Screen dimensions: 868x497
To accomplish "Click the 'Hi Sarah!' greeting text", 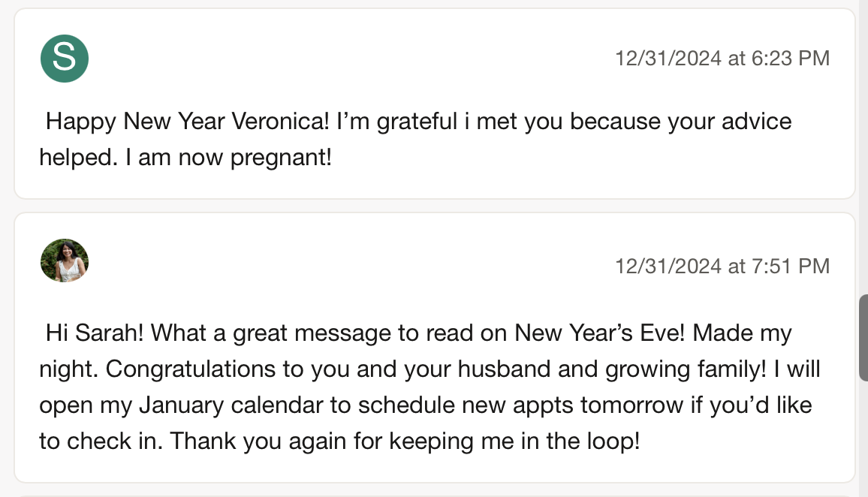I will (94, 333).
